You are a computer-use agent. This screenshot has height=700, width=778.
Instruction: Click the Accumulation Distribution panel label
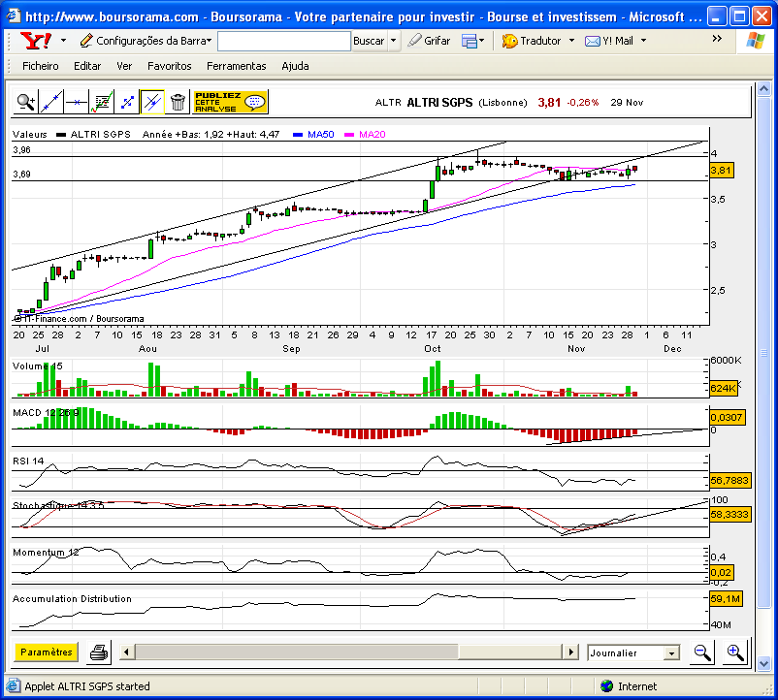[72, 599]
